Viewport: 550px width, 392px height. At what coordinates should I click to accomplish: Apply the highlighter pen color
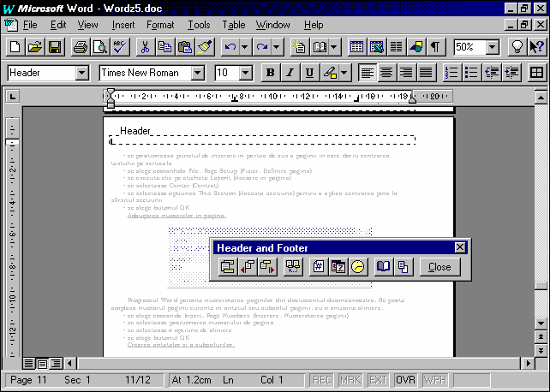[330, 73]
